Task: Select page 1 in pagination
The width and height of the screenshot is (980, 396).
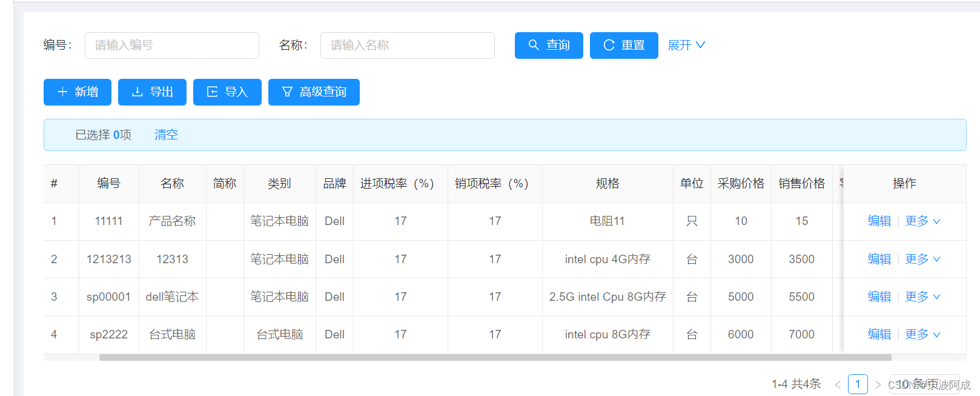Action: pos(858,384)
